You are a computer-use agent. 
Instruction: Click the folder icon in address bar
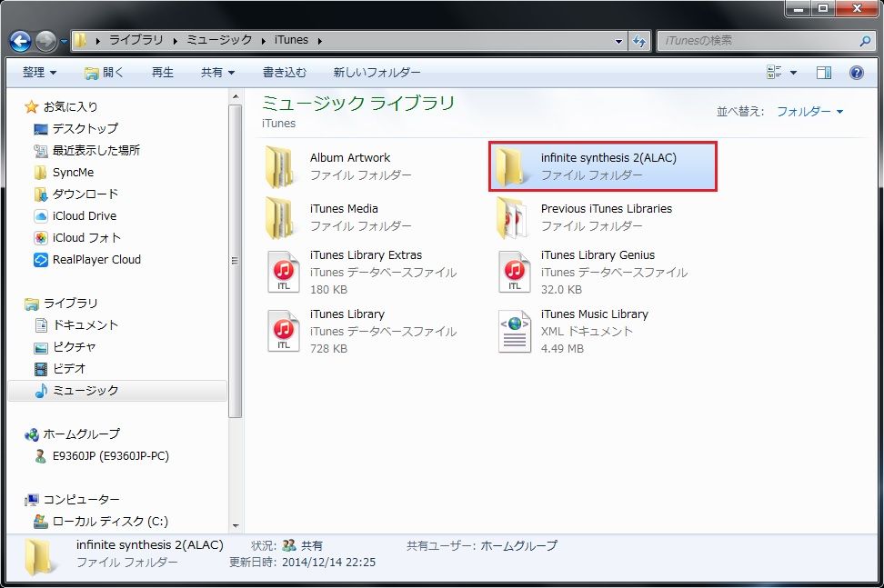point(81,40)
